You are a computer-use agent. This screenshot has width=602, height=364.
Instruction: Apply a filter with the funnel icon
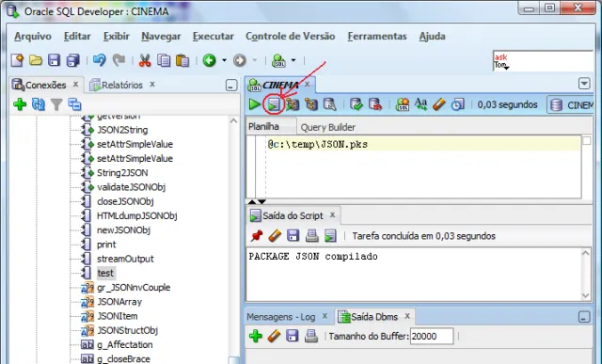[56, 104]
